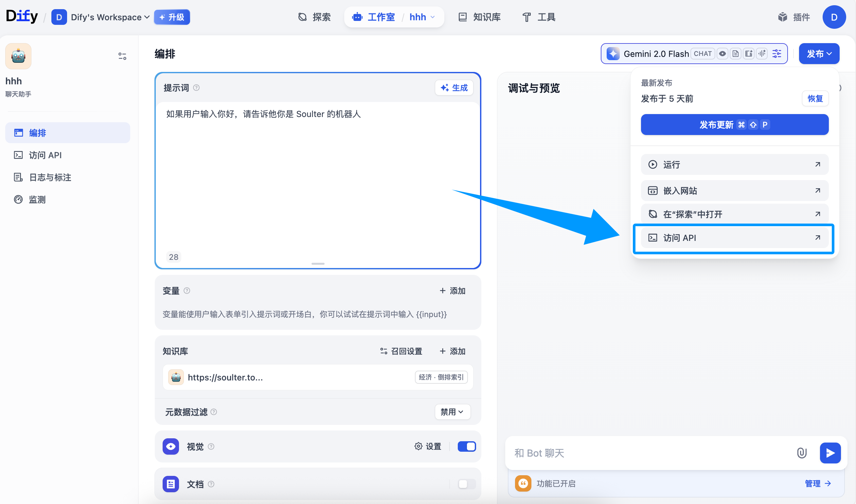Click the hhh robot app icon
856x504 pixels.
coord(18,56)
